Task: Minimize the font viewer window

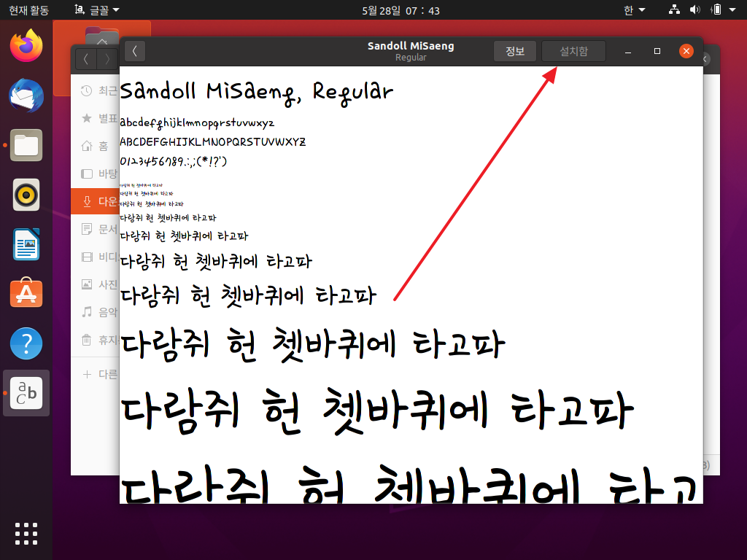Action: [x=628, y=52]
